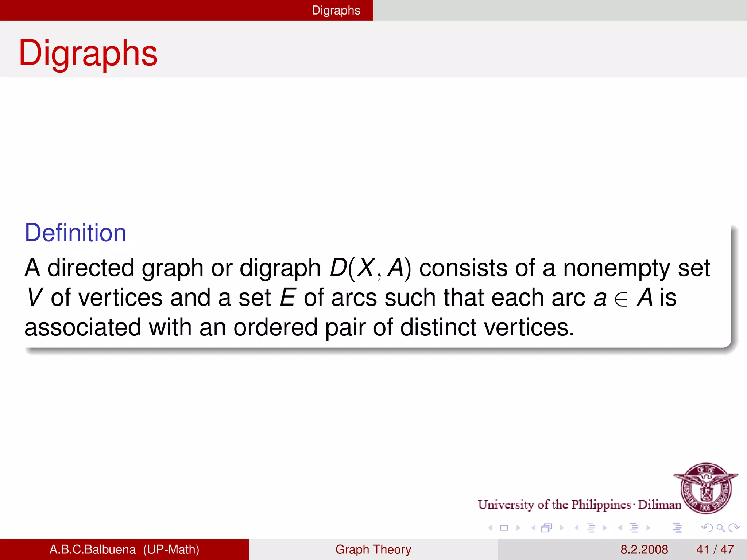The image size is (747, 560).
Task: Click the go-back curved arrow icon
Action: 707,528
